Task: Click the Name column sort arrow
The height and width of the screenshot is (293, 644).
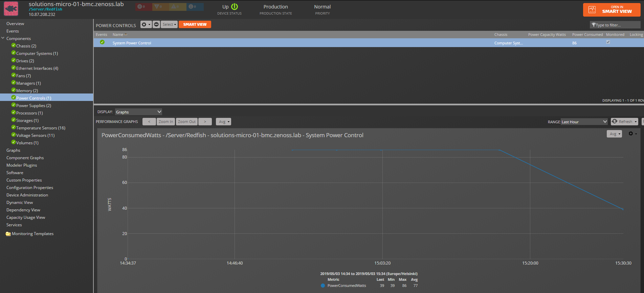Action: coord(126,35)
